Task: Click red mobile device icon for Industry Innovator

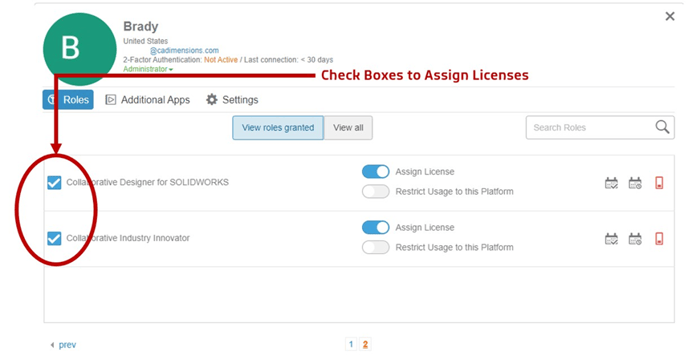Action: coord(659,239)
